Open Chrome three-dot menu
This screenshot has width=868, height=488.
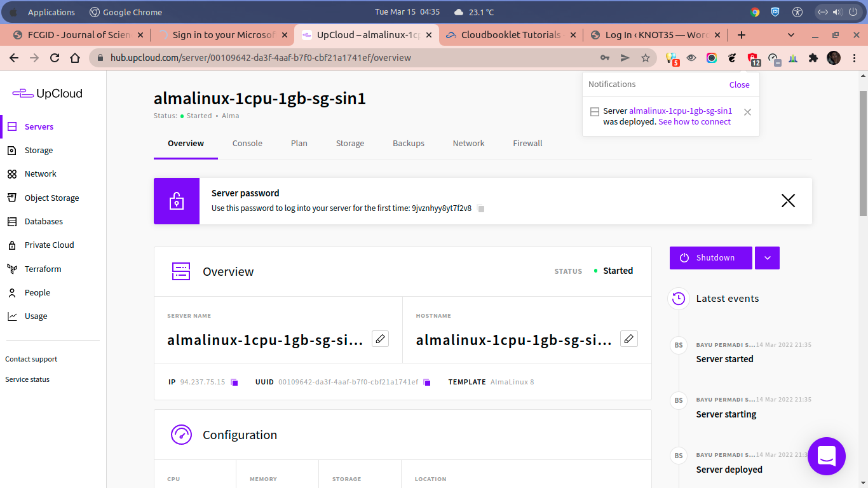[x=854, y=58]
